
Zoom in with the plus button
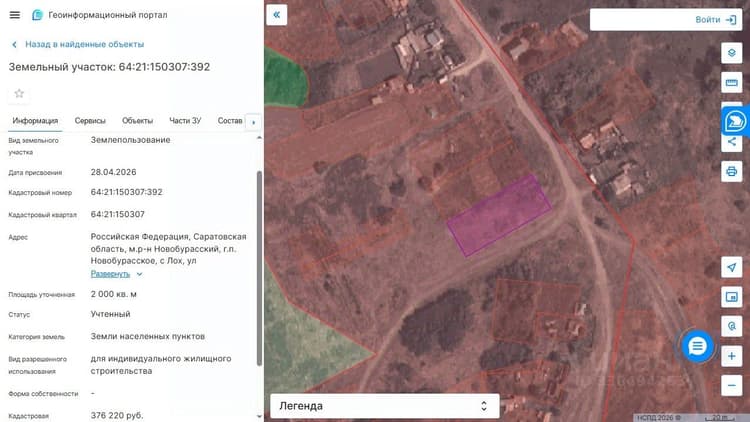point(731,356)
